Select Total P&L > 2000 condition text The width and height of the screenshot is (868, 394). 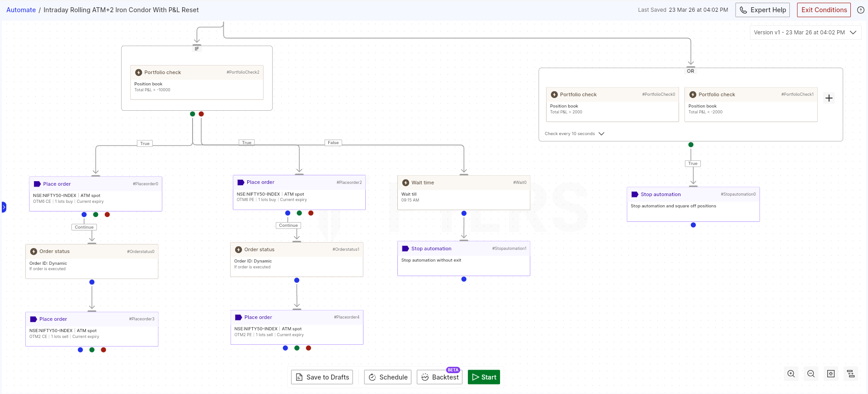[x=566, y=112]
